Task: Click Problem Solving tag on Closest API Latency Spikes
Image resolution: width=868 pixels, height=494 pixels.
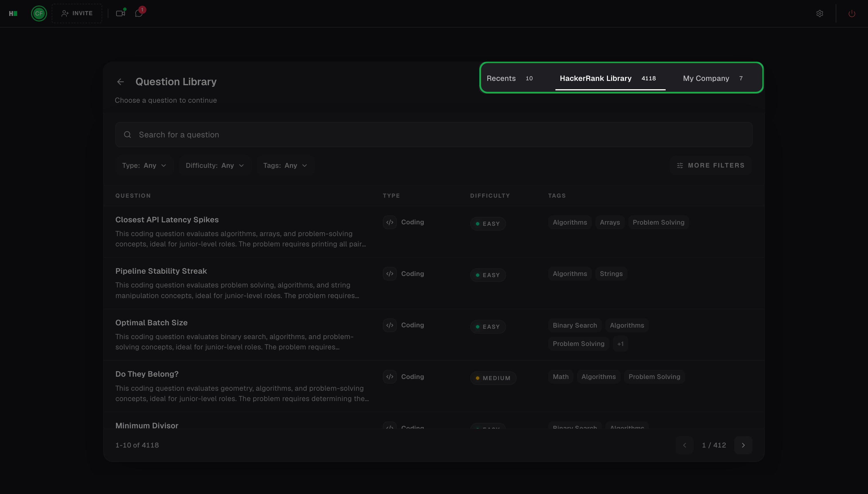Action: [x=658, y=223]
